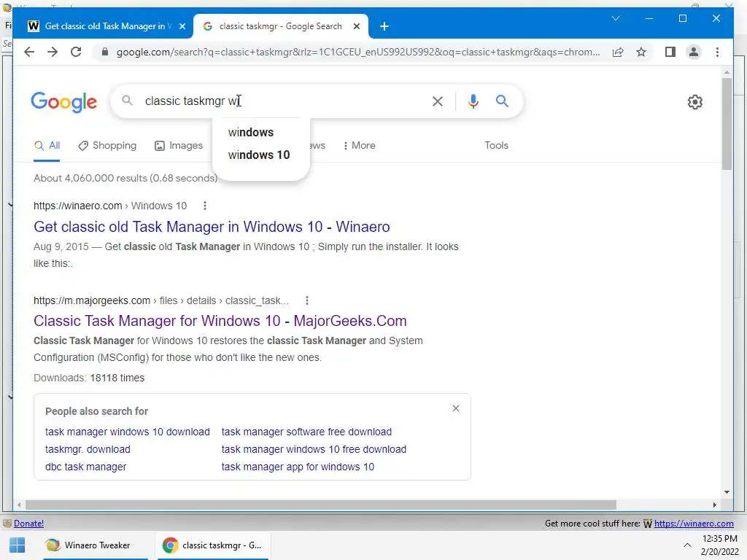Screen dimensions: 747x560
Task: Search dbc task manager suggestion
Action: pos(86,467)
